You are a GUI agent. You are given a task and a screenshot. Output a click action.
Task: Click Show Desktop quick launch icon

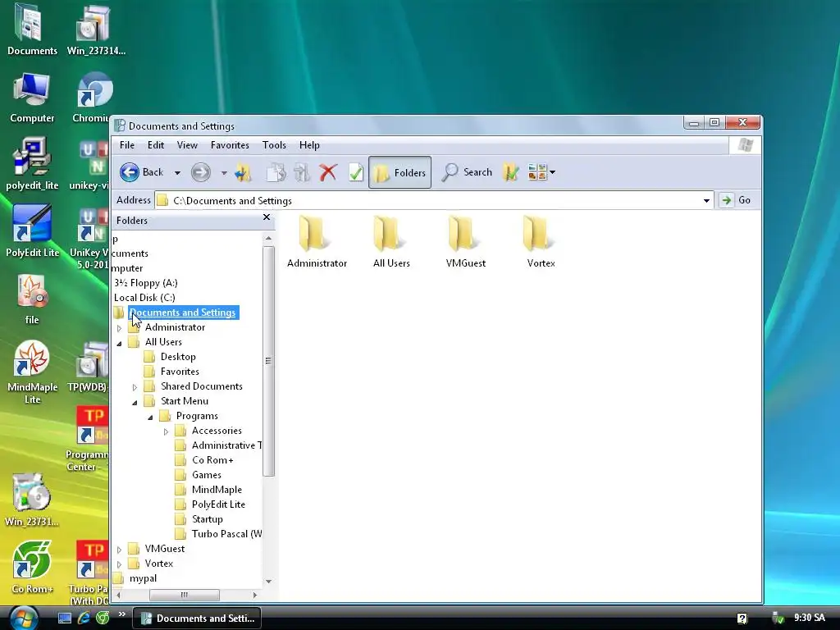[x=65, y=619]
